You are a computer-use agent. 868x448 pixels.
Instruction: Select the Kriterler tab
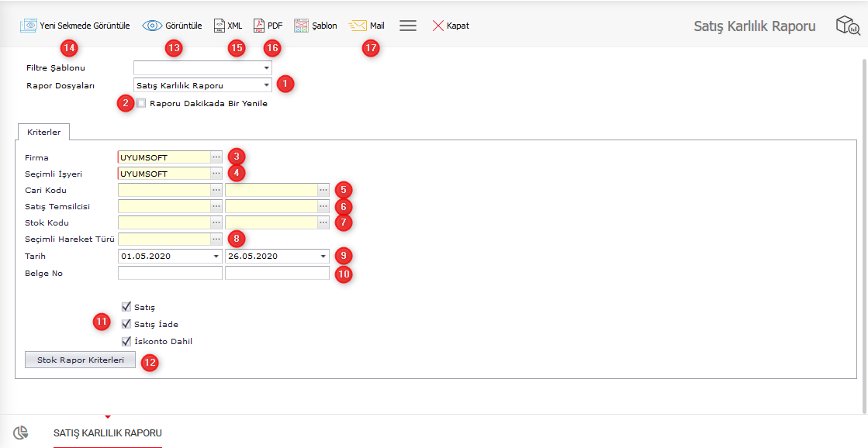coord(43,132)
